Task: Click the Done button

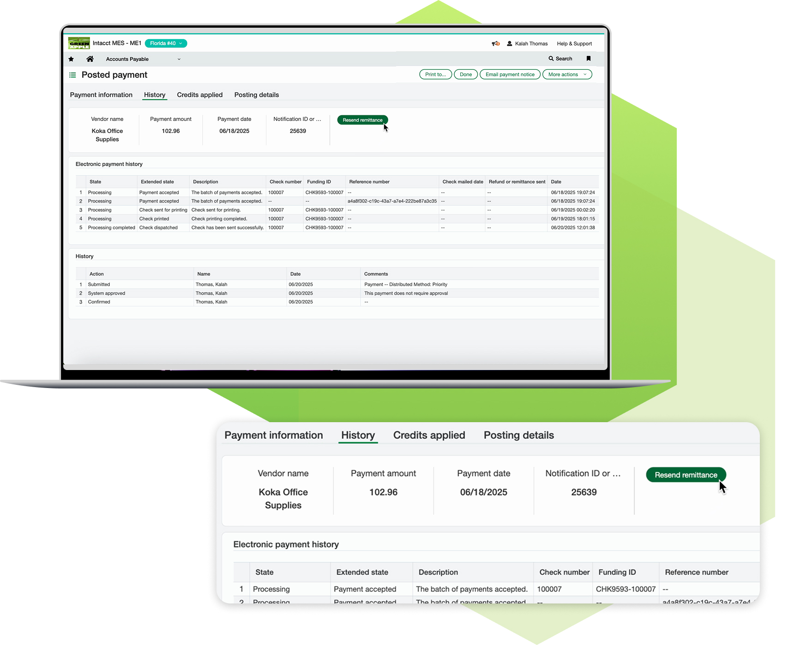Action: 465,74
